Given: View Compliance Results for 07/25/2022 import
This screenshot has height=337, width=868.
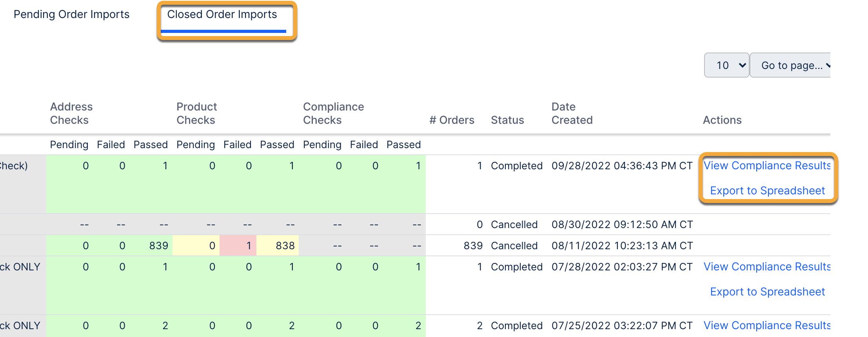Looking at the screenshot, I should 766,326.
